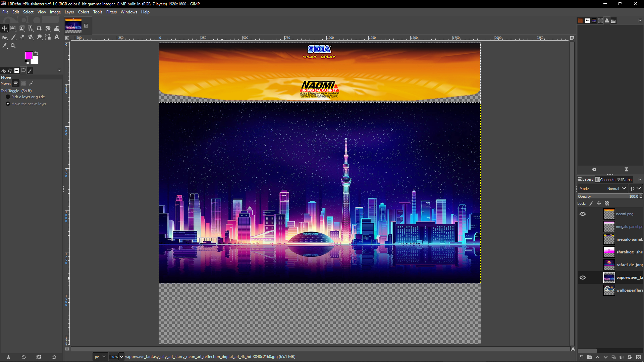The image size is (644, 362).
Task: Delete the selected layer
Action: 638,357
